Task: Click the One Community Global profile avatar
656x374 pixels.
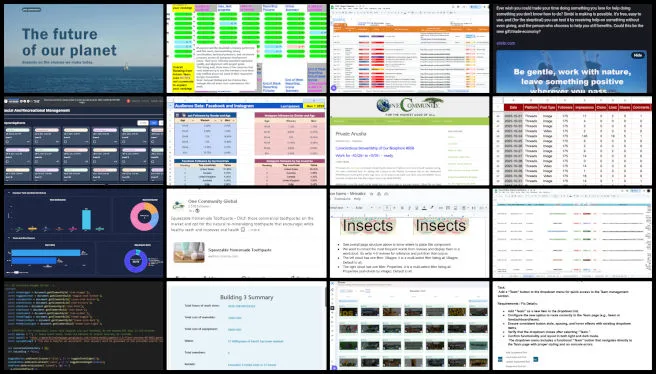Action: [x=178, y=205]
